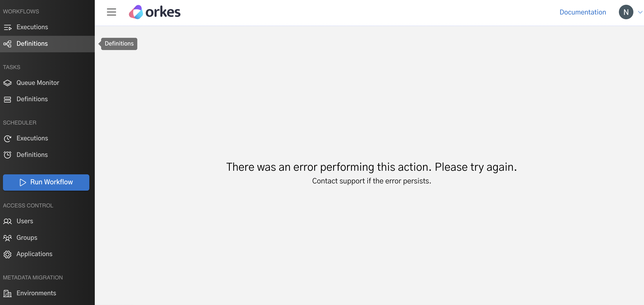Click the Documentation link
Viewport: 644px width, 305px height.
click(583, 12)
